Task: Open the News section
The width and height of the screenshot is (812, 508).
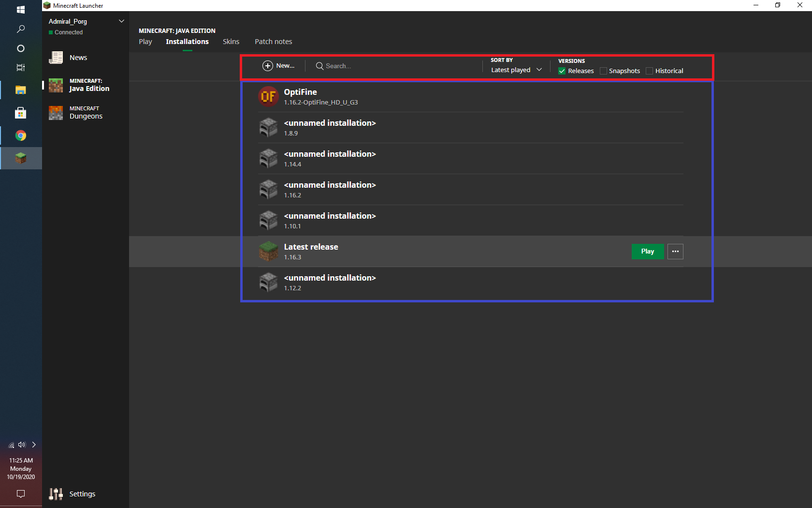Action: point(56,57)
